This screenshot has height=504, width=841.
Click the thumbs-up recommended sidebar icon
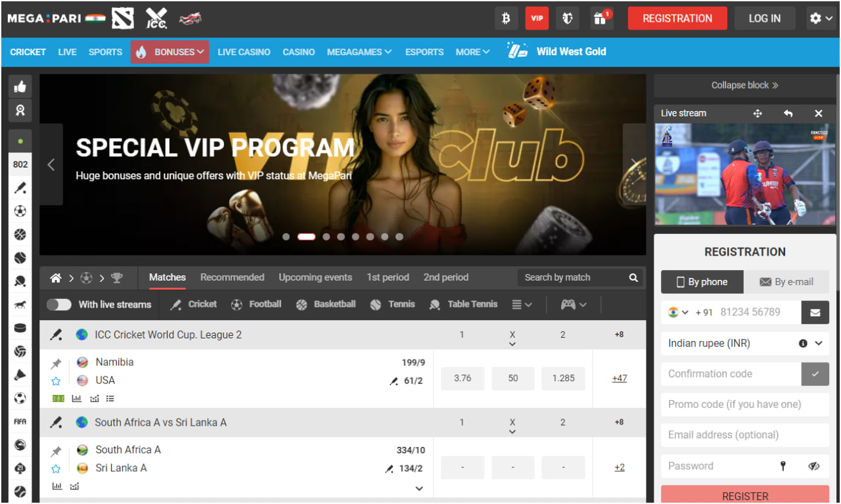click(20, 86)
